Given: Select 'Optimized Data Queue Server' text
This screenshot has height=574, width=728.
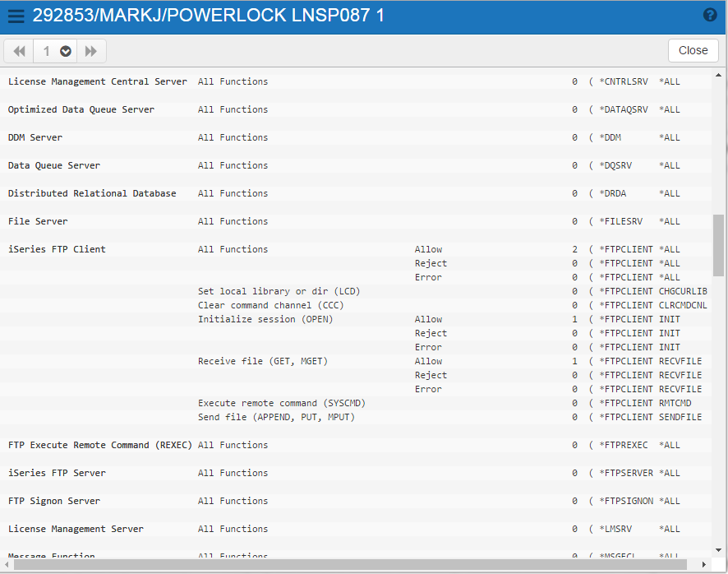Looking at the screenshot, I should point(81,109).
